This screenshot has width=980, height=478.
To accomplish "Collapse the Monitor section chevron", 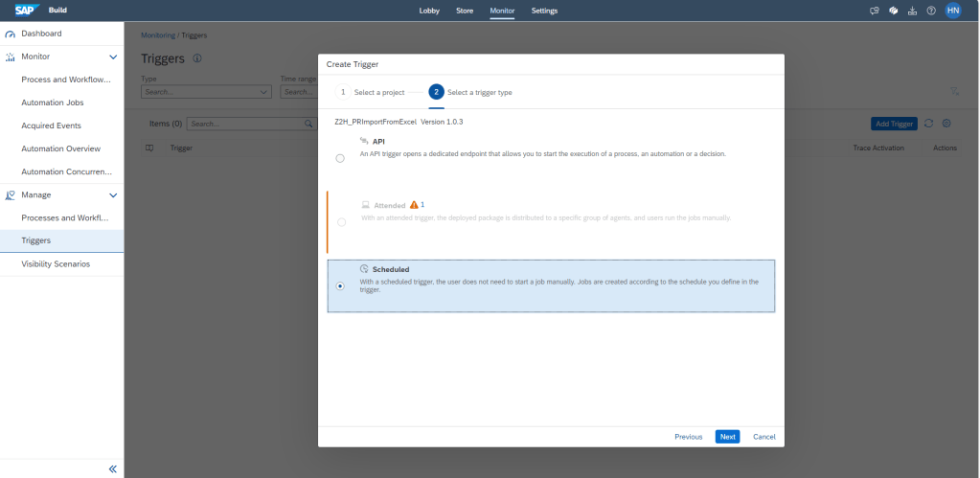I will [113, 57].
